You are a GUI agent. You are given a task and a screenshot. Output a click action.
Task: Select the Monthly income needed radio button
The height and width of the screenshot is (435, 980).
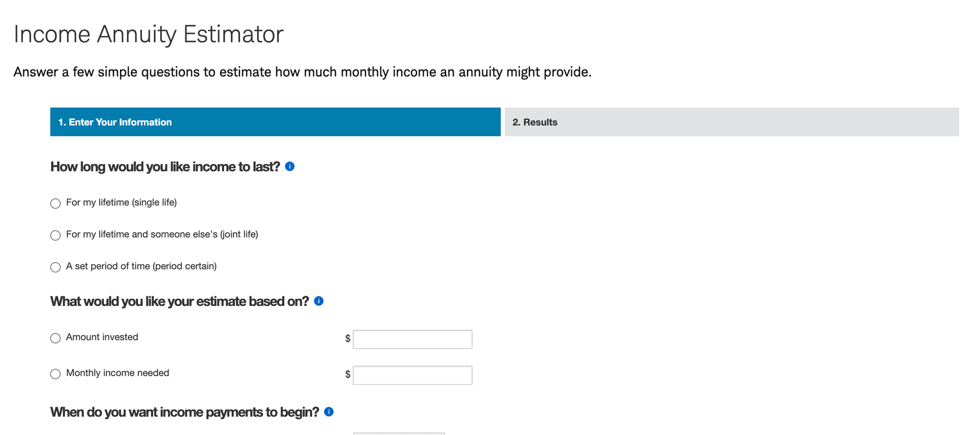pos(56,374)
